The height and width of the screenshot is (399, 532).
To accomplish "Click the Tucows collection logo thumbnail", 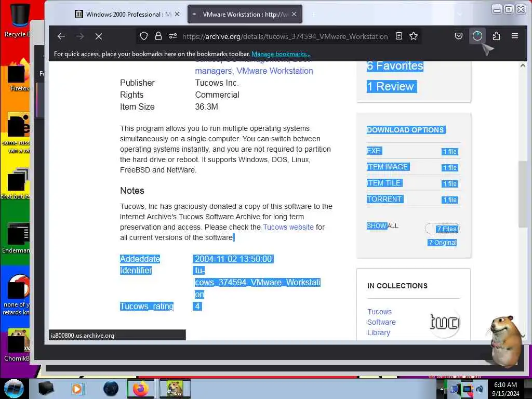I will (445, 323).
